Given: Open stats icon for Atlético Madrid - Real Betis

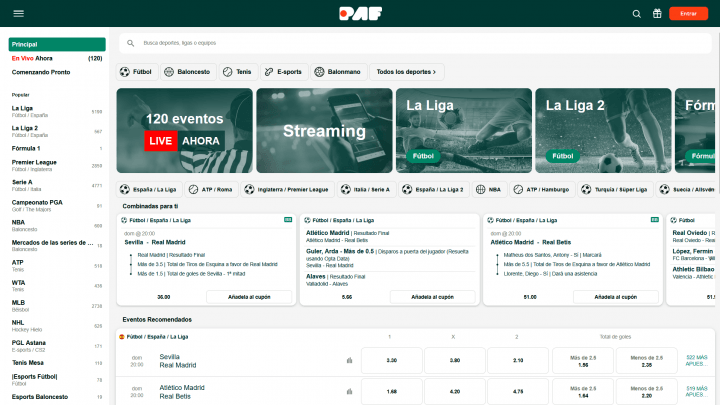Looking at the screenshot, I should point(349,392).
